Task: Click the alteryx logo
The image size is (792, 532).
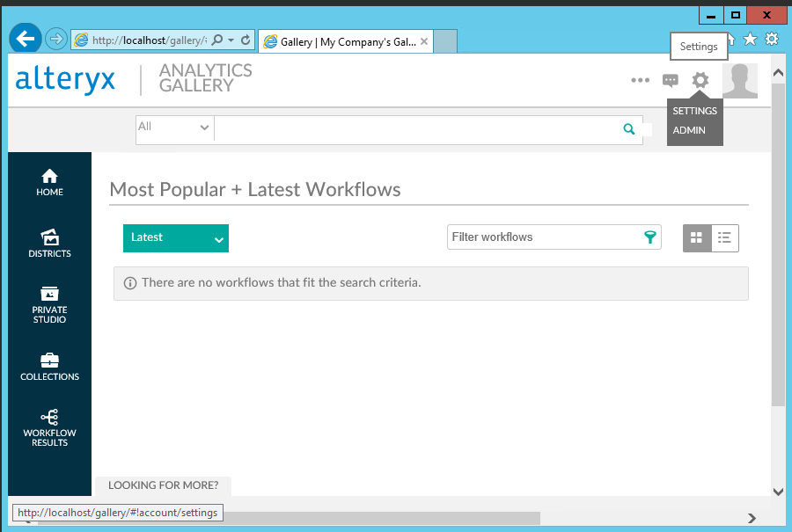Action: [64, 79]
